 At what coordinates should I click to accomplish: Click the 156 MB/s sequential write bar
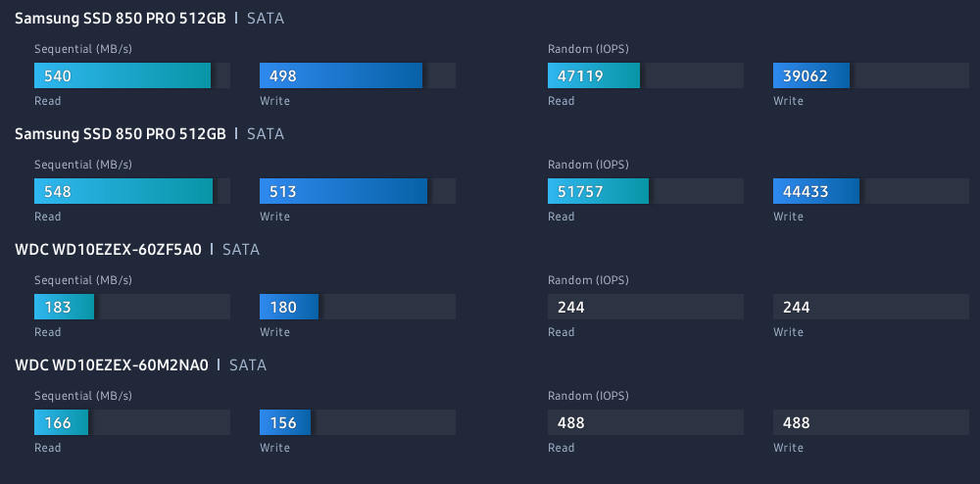pos(285,422)
